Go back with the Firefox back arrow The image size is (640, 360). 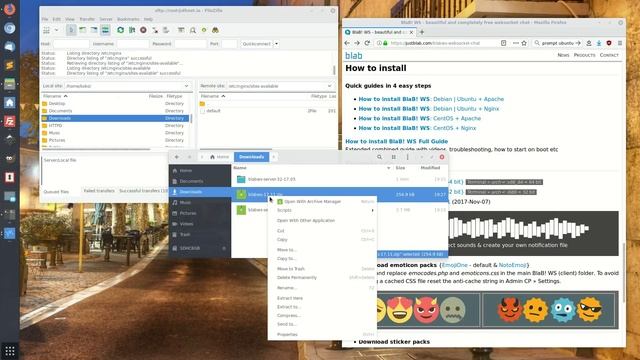(x=347, y=43)
